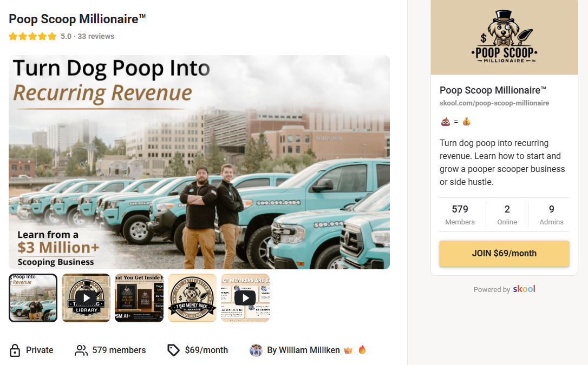Image resolution: width=588 pixels, height=365 pixels.
Task: Click William Milliken's avatar picture
Action: click(x=256, y=350)
